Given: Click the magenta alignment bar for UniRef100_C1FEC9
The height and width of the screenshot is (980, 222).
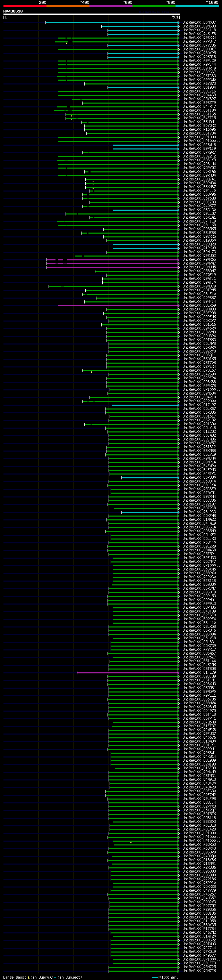Looking at the screenshot, I should 128,673.
